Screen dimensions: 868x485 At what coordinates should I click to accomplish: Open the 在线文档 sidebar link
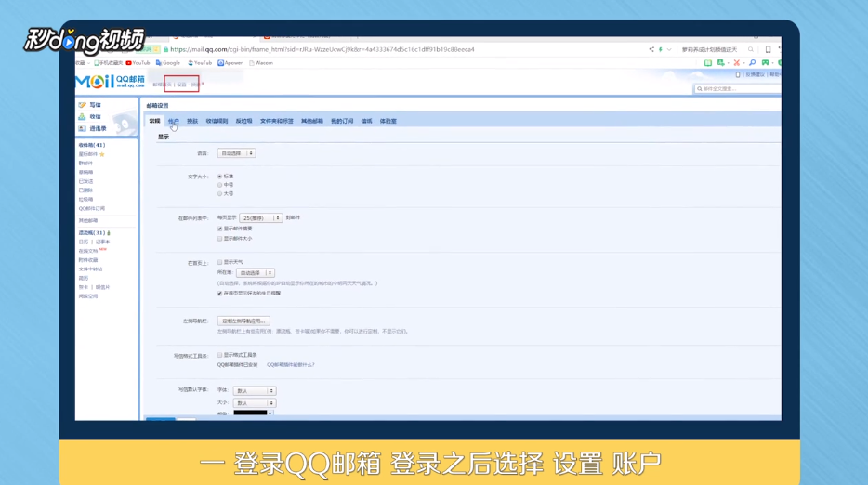pos(88,251)
